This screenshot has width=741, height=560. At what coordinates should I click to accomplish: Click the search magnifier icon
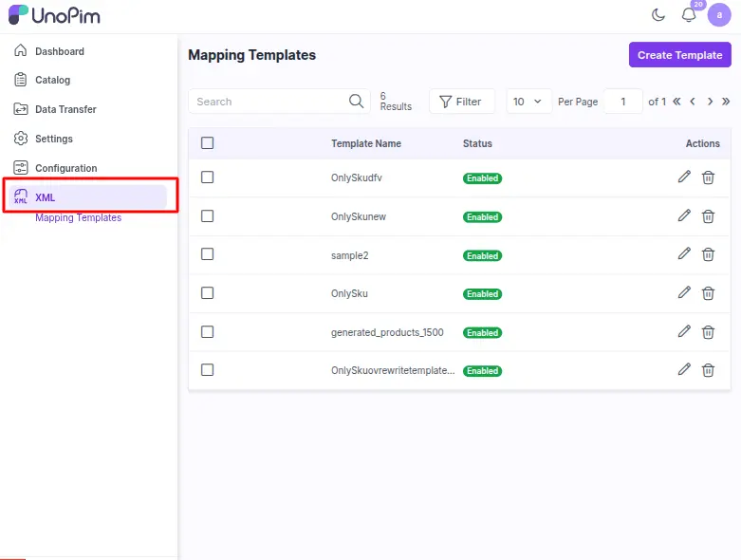[x=357, y=102]
